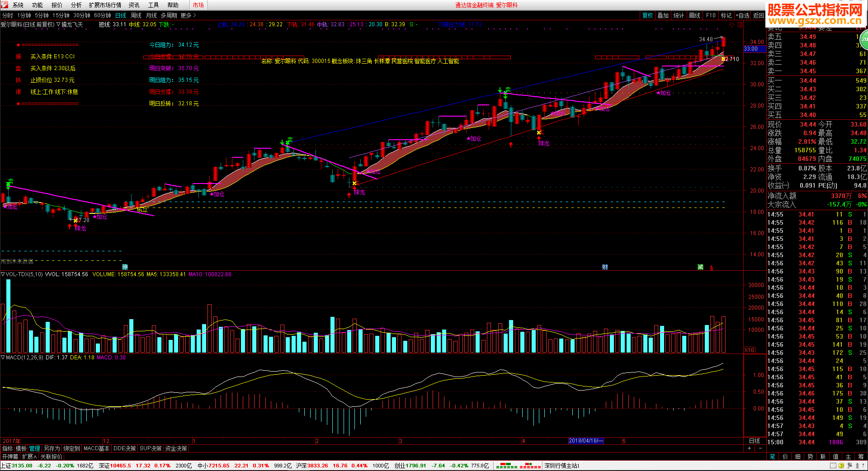Open the 细 detail tab icon
The image size is (868, 471).
798,457
